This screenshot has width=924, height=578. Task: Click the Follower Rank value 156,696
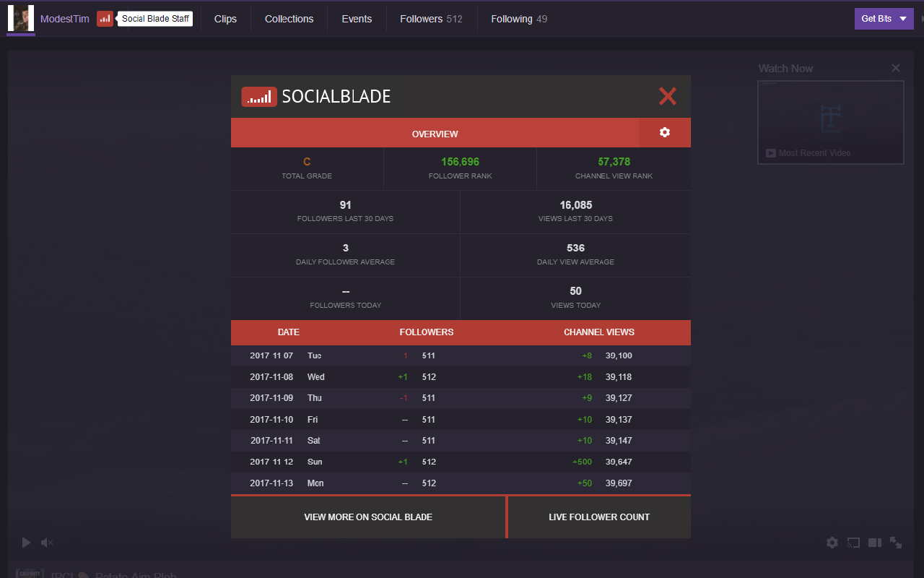coord(460,162)
